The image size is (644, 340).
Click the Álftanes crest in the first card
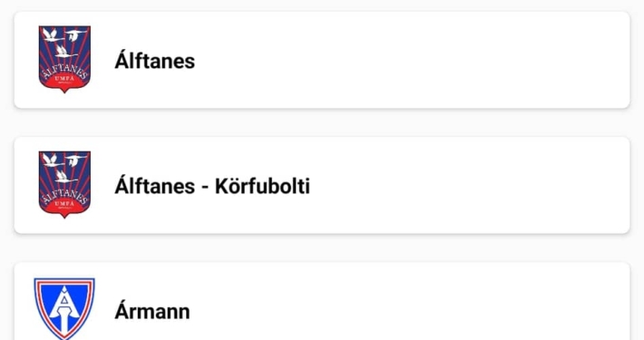(64, 60)
